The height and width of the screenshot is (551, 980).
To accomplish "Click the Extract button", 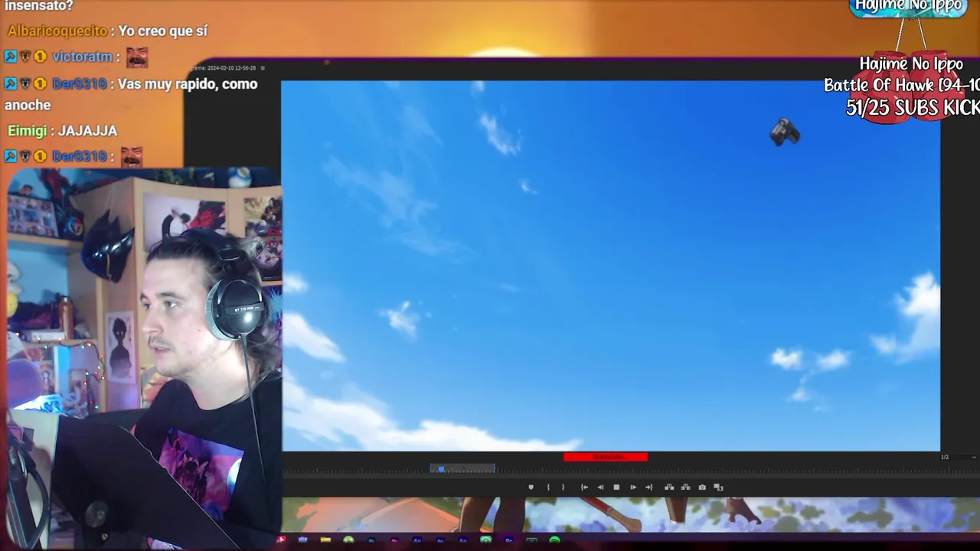I will pos(685,487).
